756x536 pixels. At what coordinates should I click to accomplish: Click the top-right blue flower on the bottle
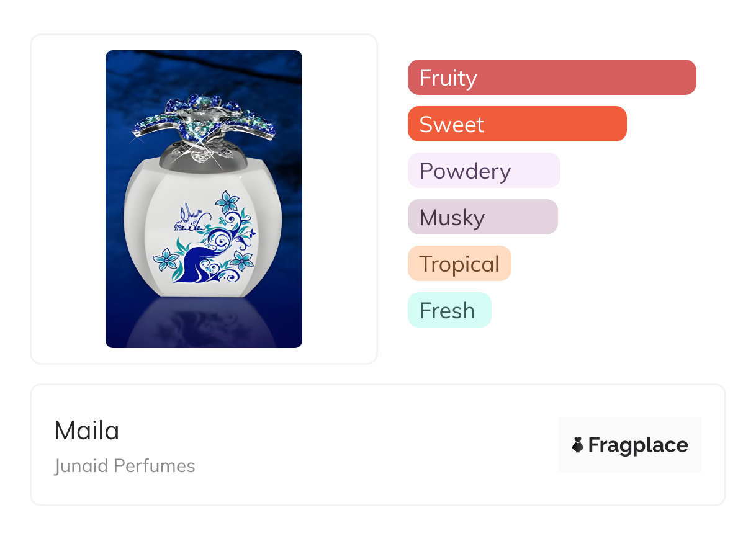tap(228, 202)
